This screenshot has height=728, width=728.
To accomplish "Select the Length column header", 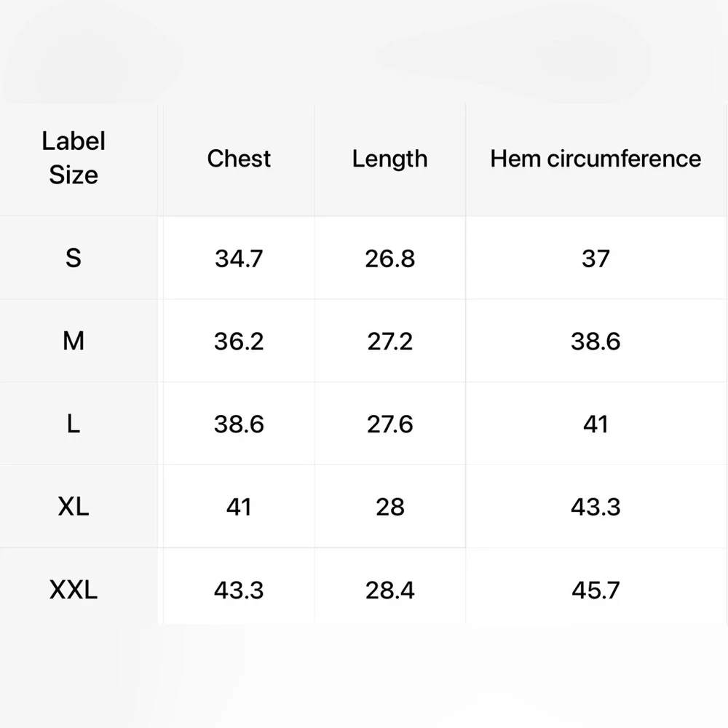I will click(389, 159).
